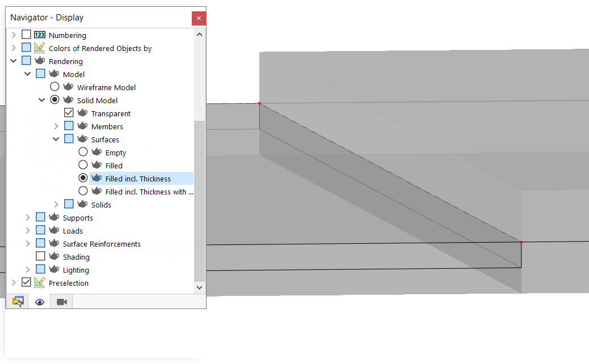Screen dimensions: 589x364
Task: Click the Filled incl. Thickness label
Action: click(x=138, y=179)
